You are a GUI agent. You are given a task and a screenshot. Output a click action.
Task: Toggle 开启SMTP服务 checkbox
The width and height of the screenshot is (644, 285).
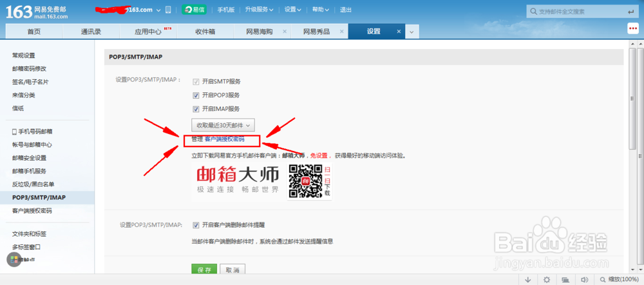pyautogui.click(x=196, y=81)
